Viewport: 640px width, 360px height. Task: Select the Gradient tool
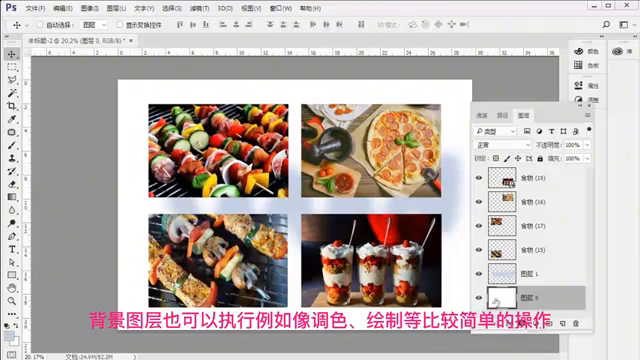click(11, 197)
